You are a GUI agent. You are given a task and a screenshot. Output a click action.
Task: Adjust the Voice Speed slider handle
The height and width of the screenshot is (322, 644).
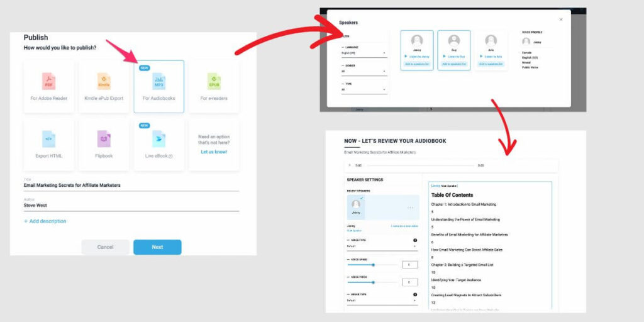tap(374, 265)
